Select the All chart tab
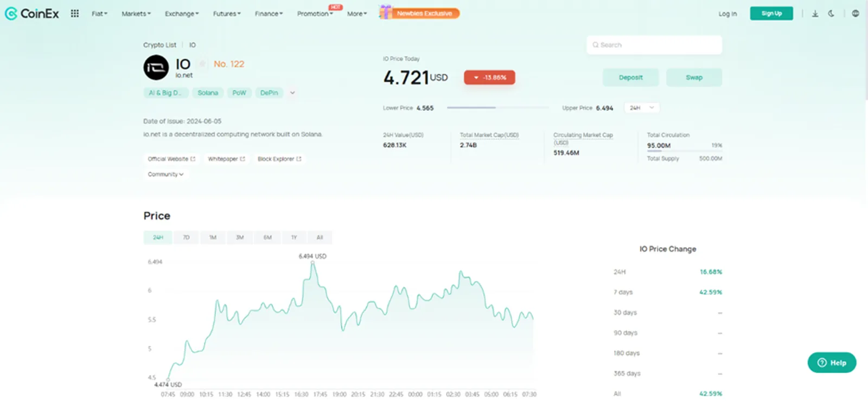Screen dimensions: 868x401 (320, 237)
